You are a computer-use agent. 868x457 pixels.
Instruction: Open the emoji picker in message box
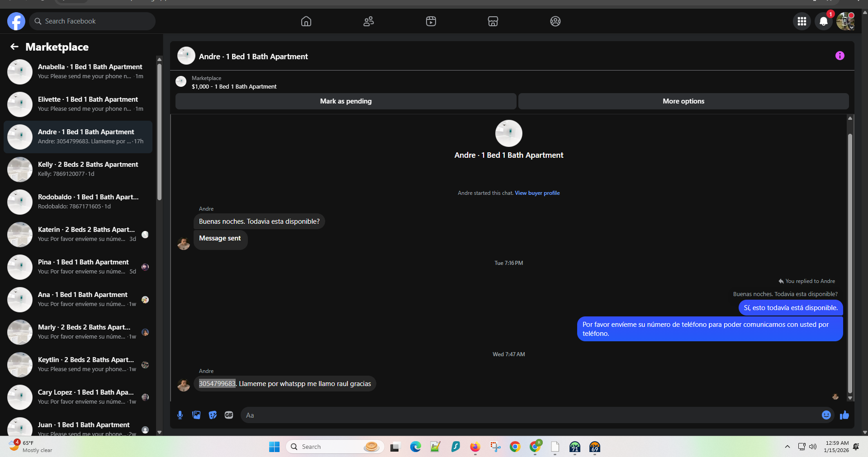coord(826,415)
